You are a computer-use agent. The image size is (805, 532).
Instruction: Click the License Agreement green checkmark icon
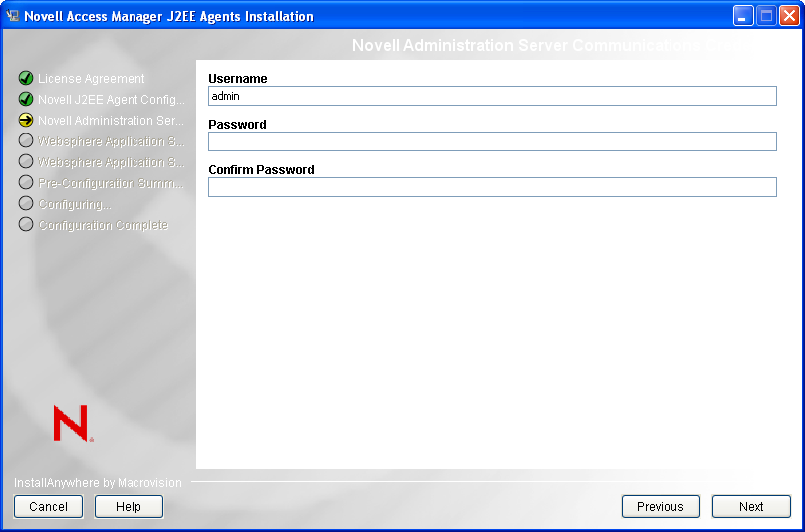coord(26,78)
